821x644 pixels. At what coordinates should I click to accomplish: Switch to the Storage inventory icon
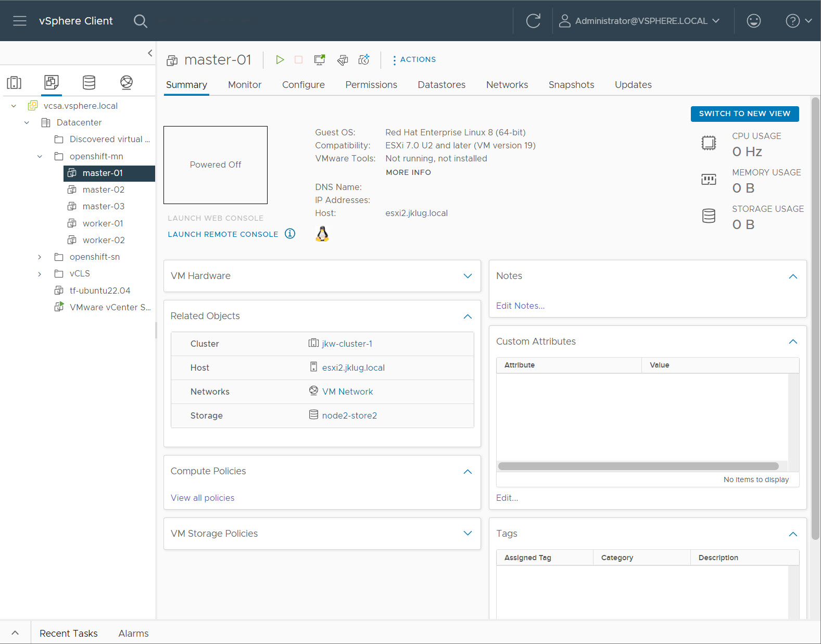click(x=89, y=82)
